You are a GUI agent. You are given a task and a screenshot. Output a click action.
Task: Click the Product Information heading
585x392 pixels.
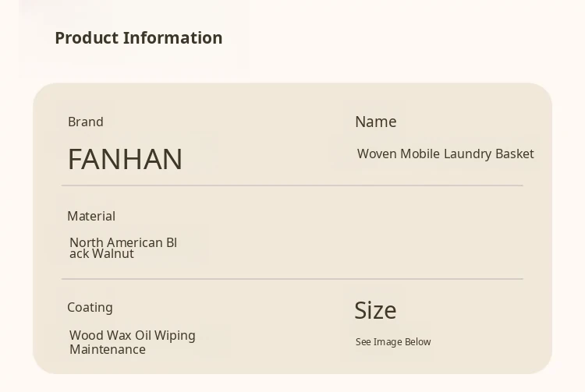[x=138, y=37]
